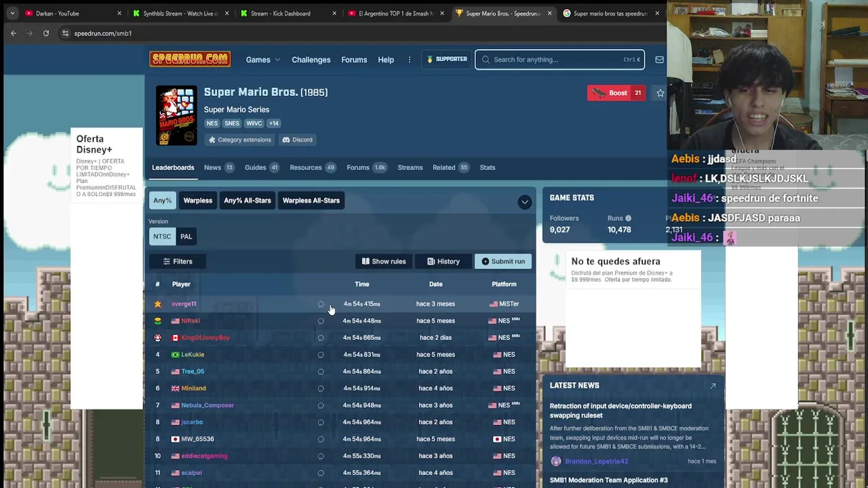Open the three-dot more menu in navbar
The image size is (868, 488).
pyautogui.click(x=410, y=60)
